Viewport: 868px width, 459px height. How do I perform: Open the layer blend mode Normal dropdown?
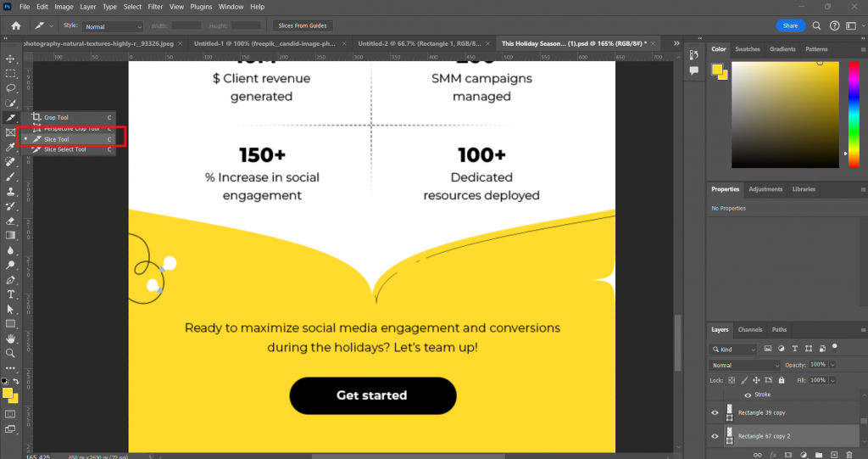[x=744, y=366]
